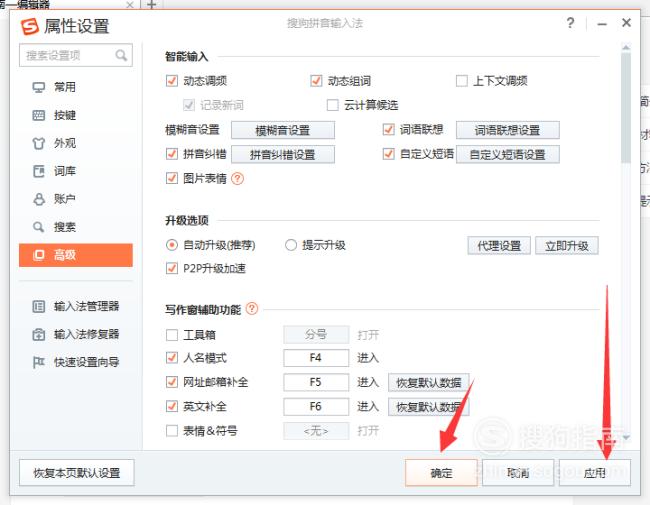
Task: Click the help icon next to 图片表情
Action: coord(237,179)
